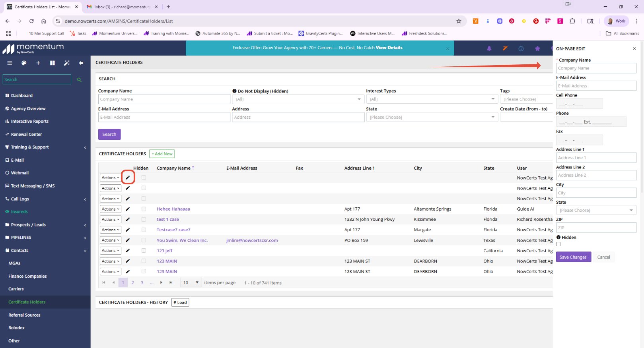
Task: Close the On-Page Edit panel
Action: pyautogui.click(x=634, y=48)
